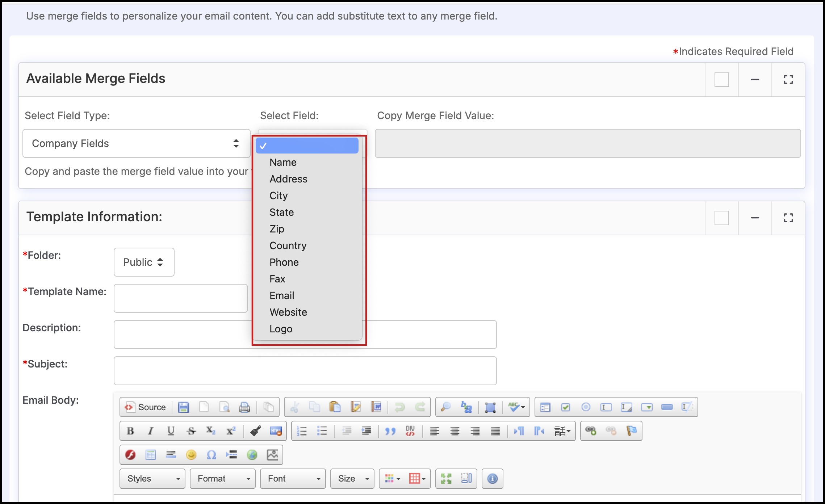
Task: Insert a numbered list
Action: click(302, 431)
